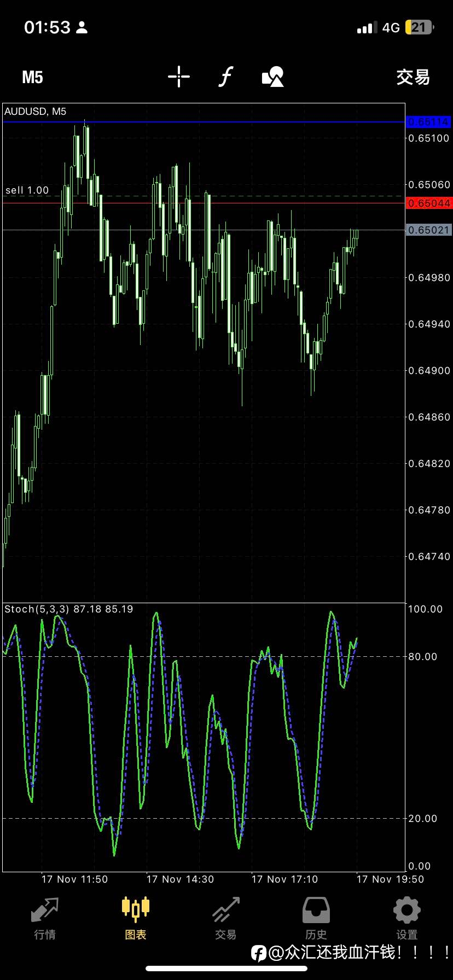Viewport: 453px width, 980px height.
Task: Open the chart objects shapes tool
Action: (x=273, y=77)
